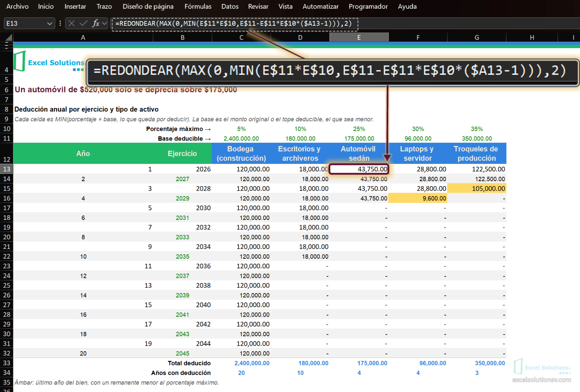Click the ejercicio 2045 cell
The image size is (580, 392).
(x=182, y=353)
